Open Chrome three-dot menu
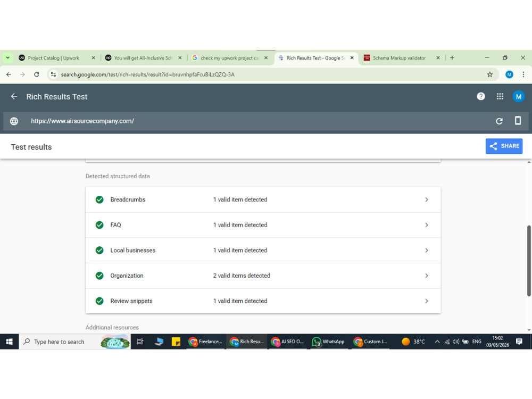 tap(523, 74)
